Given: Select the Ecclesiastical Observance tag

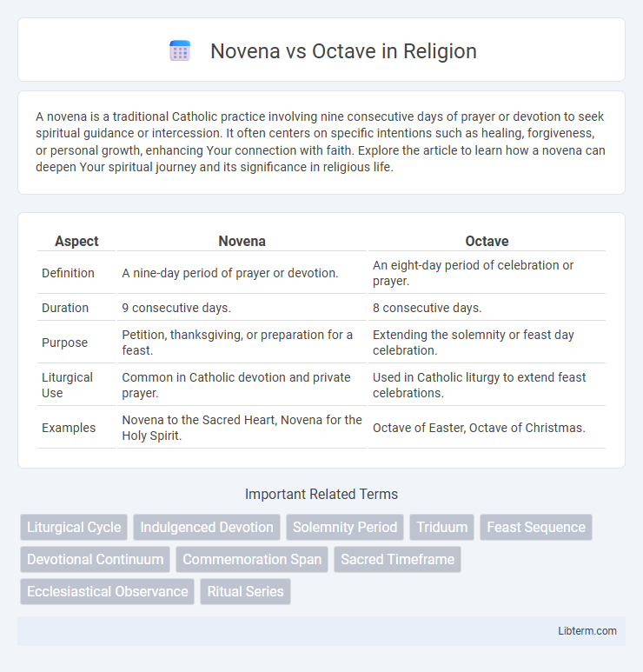Looking at the screenshot, I should 107,591.
